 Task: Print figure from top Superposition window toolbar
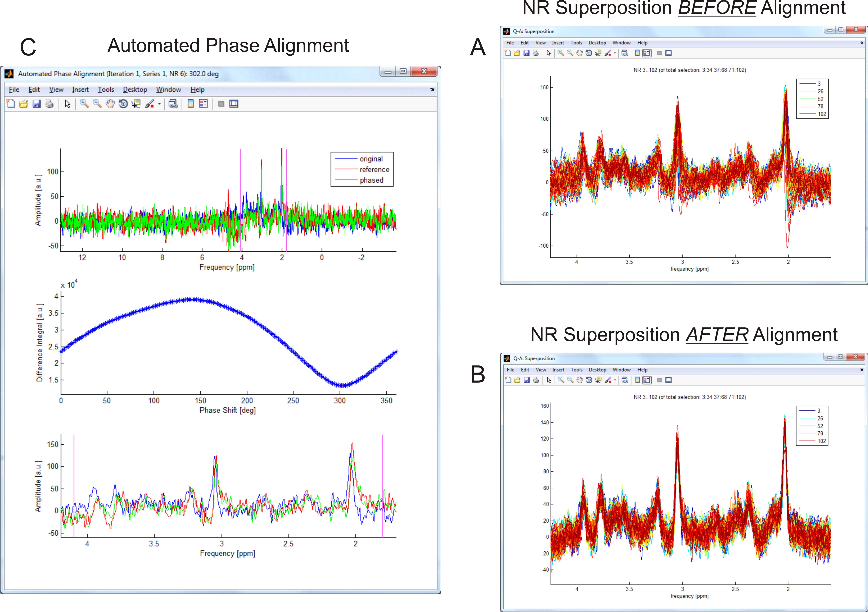click(535, 53)
